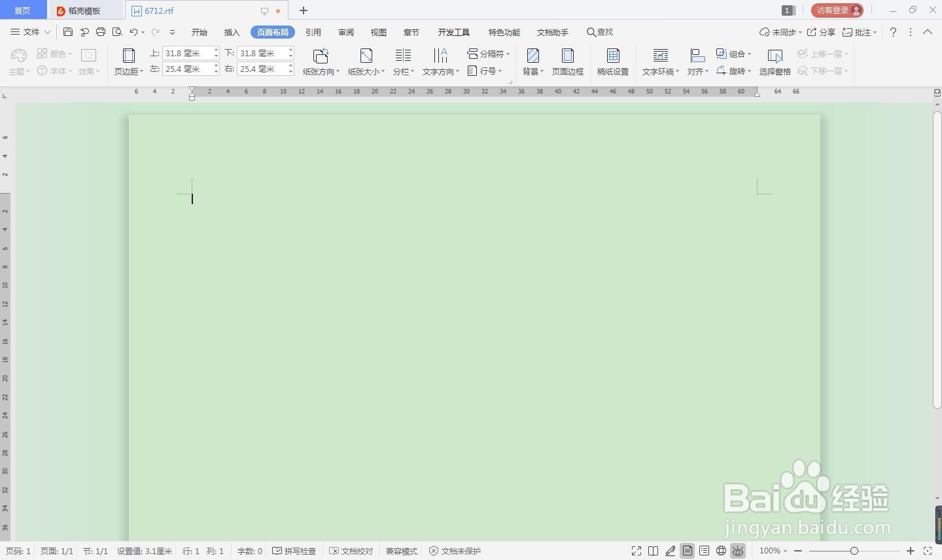942x560 pixels.
Task: Open the 稻壳模板 templates tab
Action: [85, 10]
